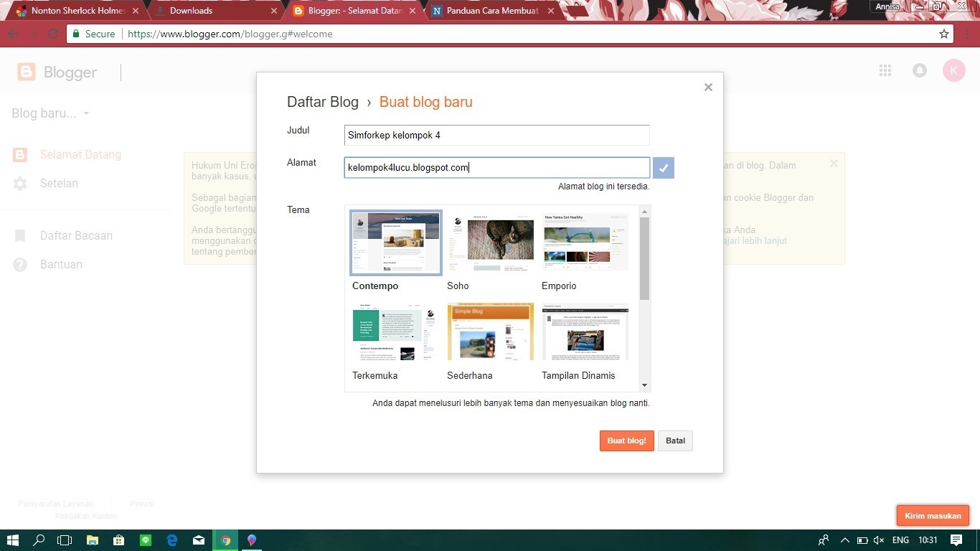Viewport: 980px width, 551px height.
Task: Click the browser back arrow
Action: [x=12, y=34]
